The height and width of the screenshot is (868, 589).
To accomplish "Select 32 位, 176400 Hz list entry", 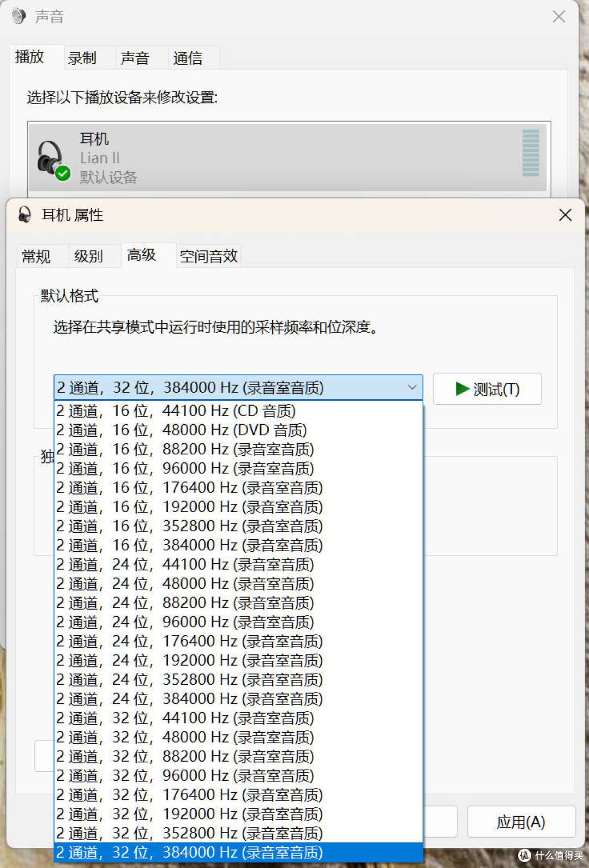I will (238, 794).
